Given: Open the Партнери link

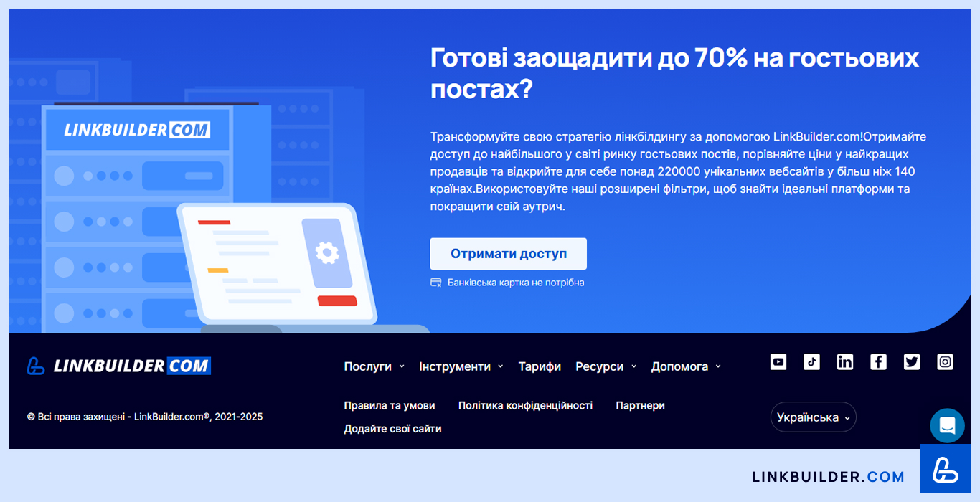Looking at the screenshot, I should 640,405.
